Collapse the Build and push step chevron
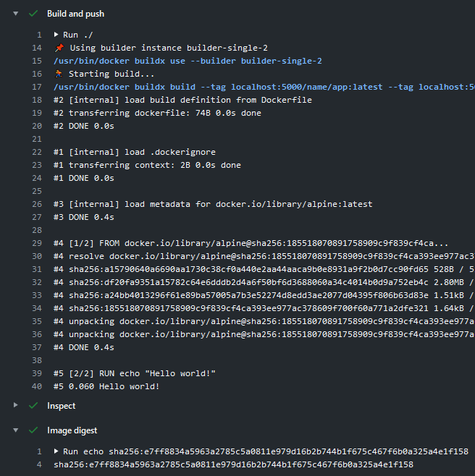The width and height of the screenshot is (475, 476). (x=16, y=13)
